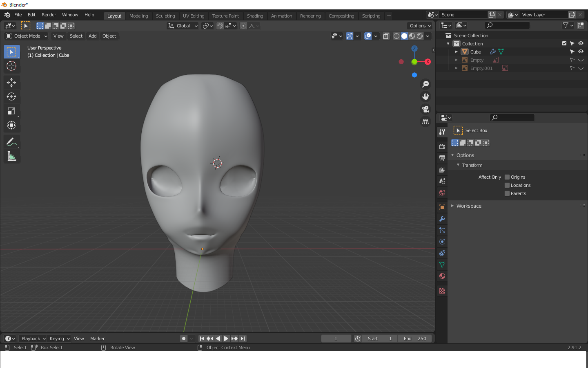Toggle Collection visibility eye icon

point(581,43)
